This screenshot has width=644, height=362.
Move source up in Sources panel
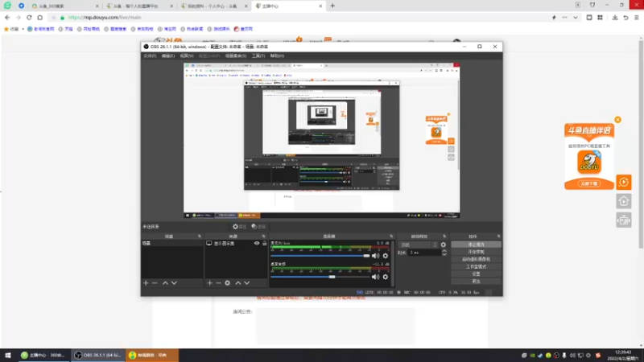coord(237,283)
